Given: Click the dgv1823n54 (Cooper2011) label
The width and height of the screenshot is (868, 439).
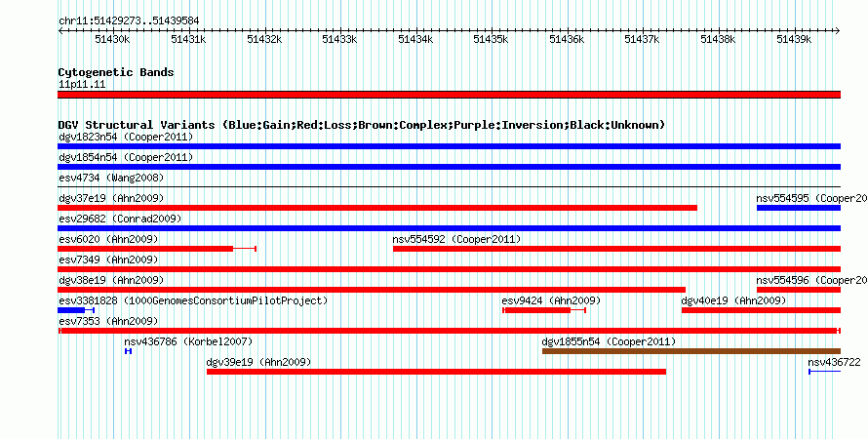Looking at the screenshot, I should [126, 138].
